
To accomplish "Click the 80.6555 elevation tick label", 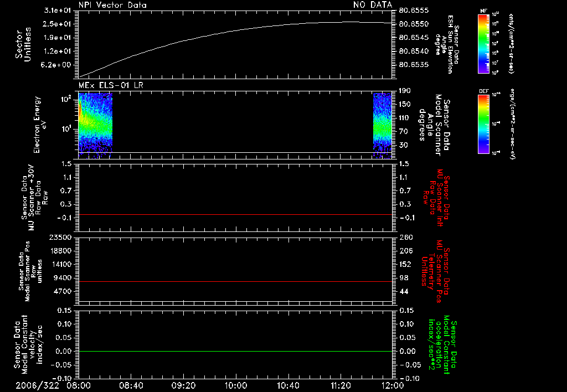I will [x=414, y=11].
